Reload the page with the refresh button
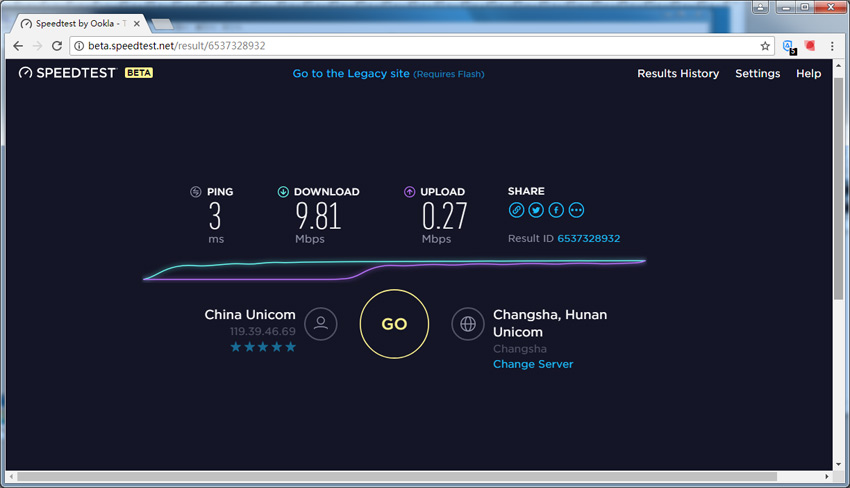This screenshot has width=850, height=488. (x=57, y=46)
